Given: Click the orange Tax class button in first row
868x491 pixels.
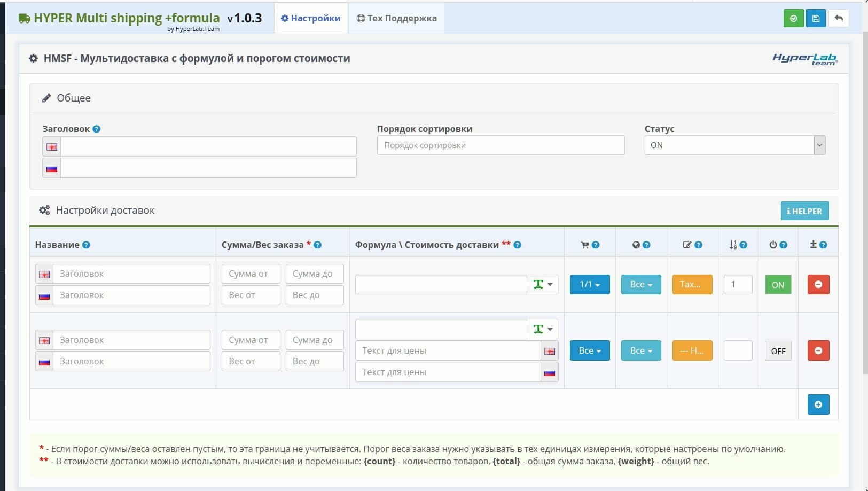Looking at the screenshot, I should 692,285.
